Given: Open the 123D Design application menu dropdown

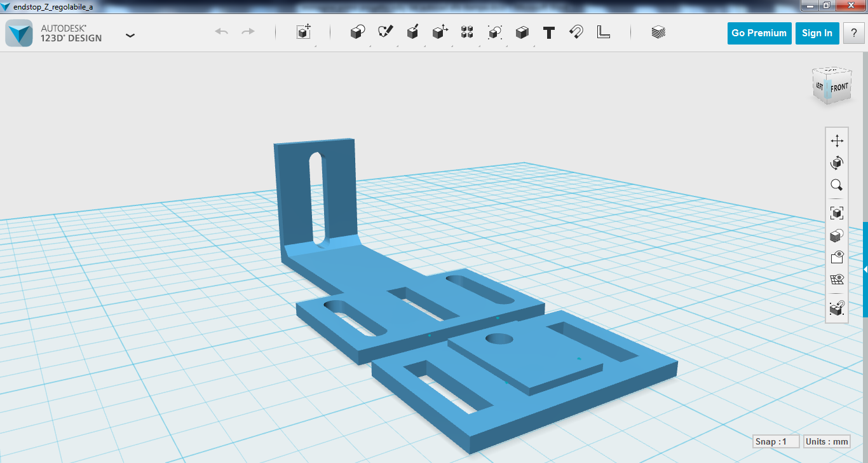Looking at the screenshot, I should (x=130, y=35).
